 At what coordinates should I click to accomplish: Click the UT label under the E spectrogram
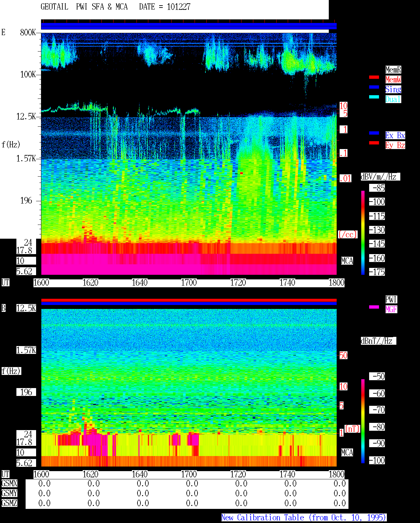[x=5, y=283]
